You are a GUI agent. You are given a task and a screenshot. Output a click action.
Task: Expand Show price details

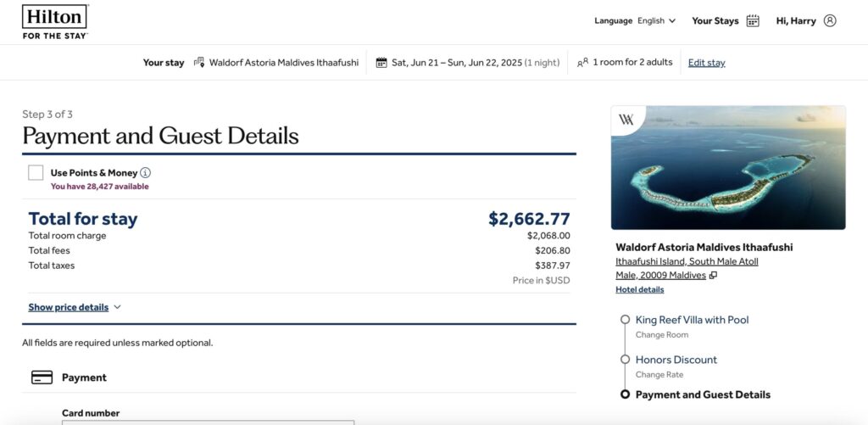[68, 307]
